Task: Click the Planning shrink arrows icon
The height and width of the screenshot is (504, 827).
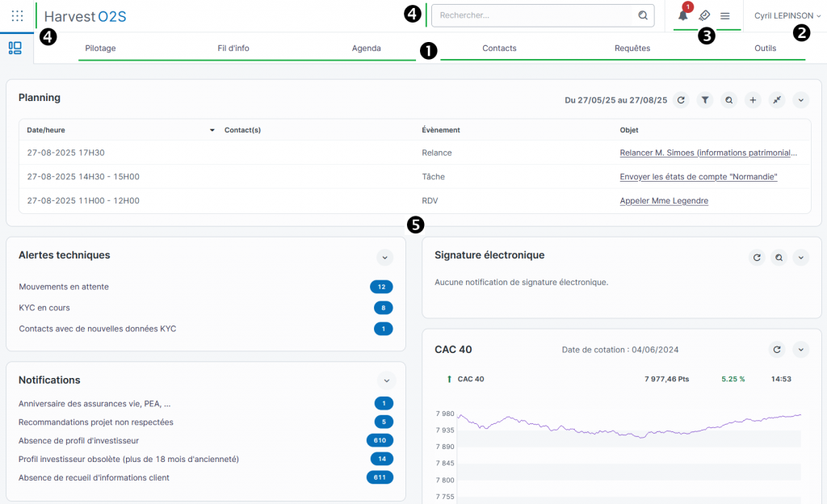Action: tap(777, 100)
